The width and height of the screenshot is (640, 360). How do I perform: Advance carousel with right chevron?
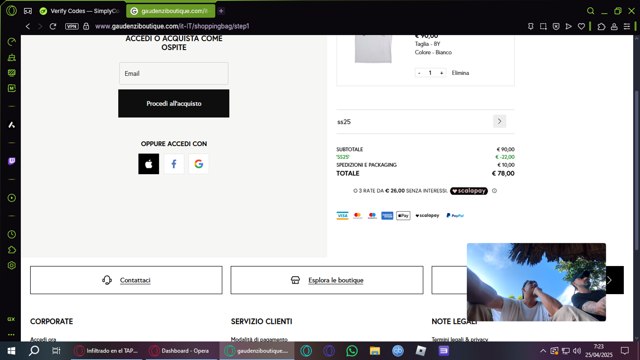(609, 280)
